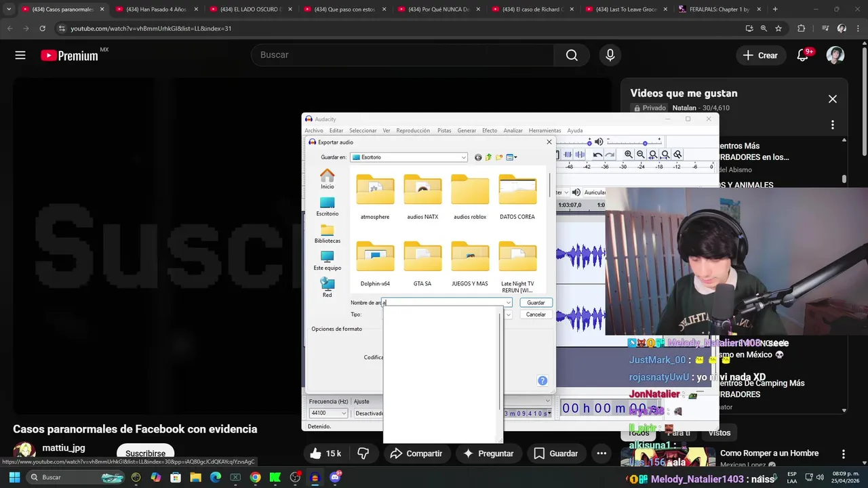The image size is (868, 488).
Task: Collapse the file name dropdown arrow
Action: tap(508, 303)
